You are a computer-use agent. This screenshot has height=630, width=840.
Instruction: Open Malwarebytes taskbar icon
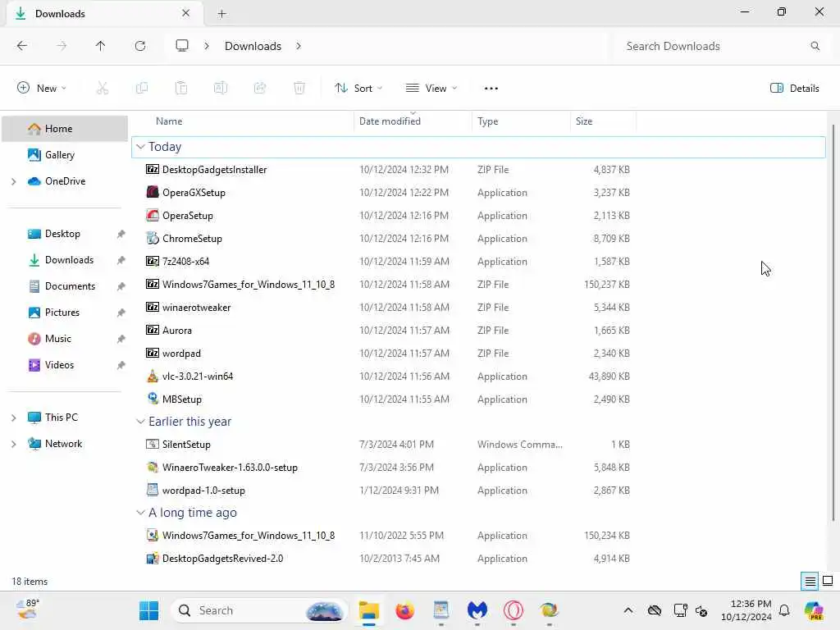(x=477, y=610)
